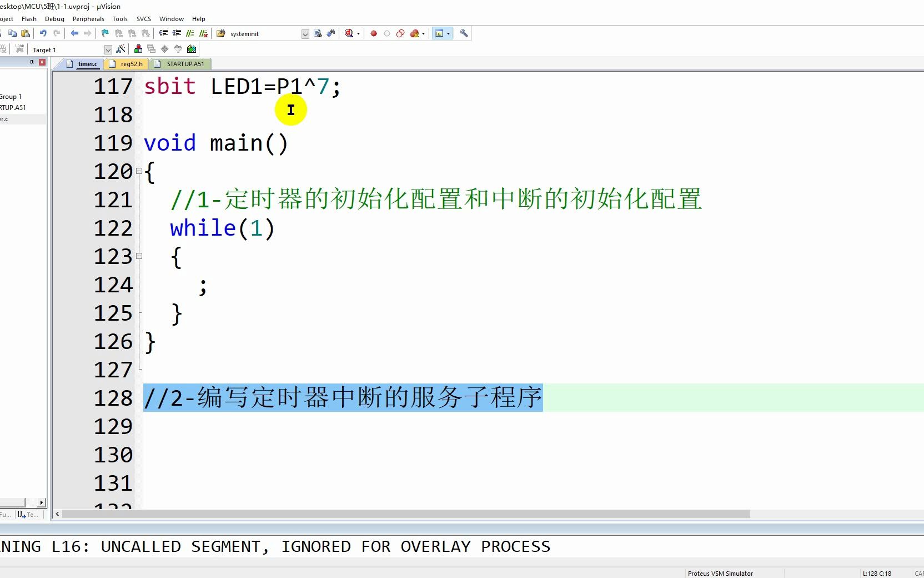Open Manage Multi-Project Workspace icon

point(151,49)
